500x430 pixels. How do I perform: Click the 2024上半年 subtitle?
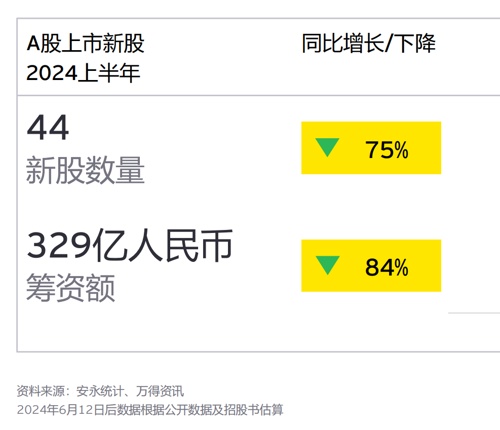tap(83, 73)
